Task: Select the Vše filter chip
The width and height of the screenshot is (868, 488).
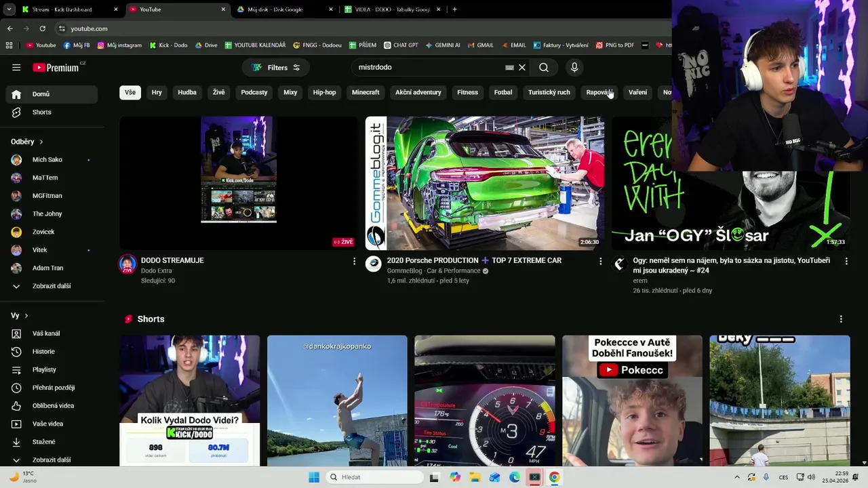Action: (x=130, y=92)
